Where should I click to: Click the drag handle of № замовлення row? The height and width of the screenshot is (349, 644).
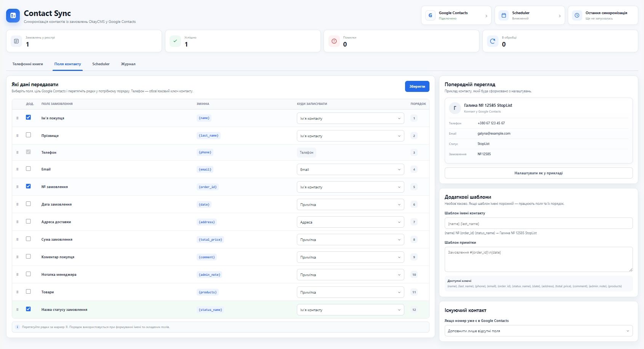[18, 187]
